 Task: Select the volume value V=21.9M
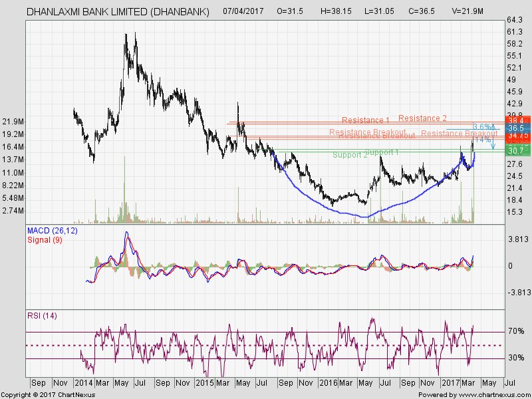click(x=467, y=11)
